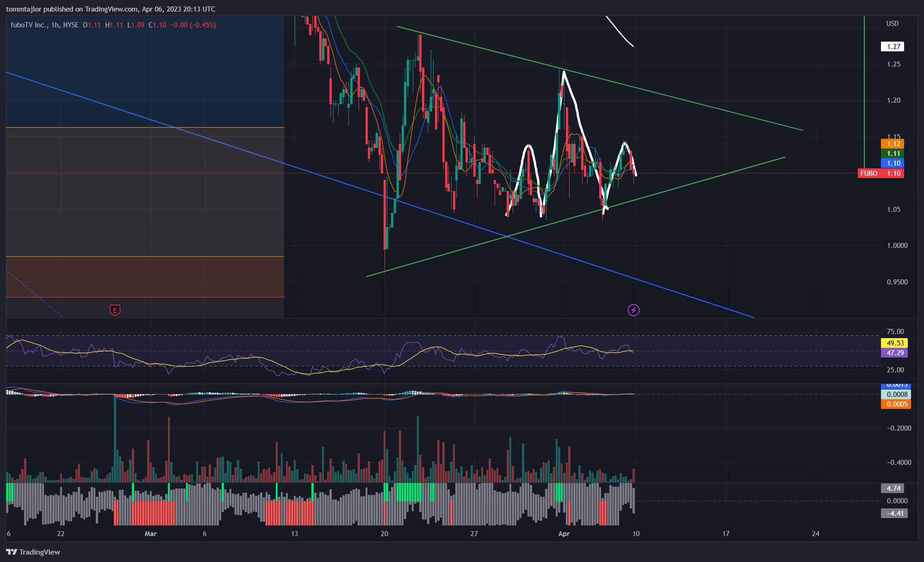Click the 0.0000 indicator axis value
This screenshot has width=924, height=562.
(x=897, y=500)
